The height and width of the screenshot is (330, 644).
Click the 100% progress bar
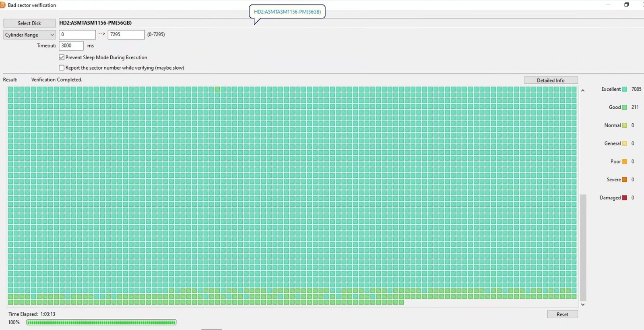[x=101, y=322]
